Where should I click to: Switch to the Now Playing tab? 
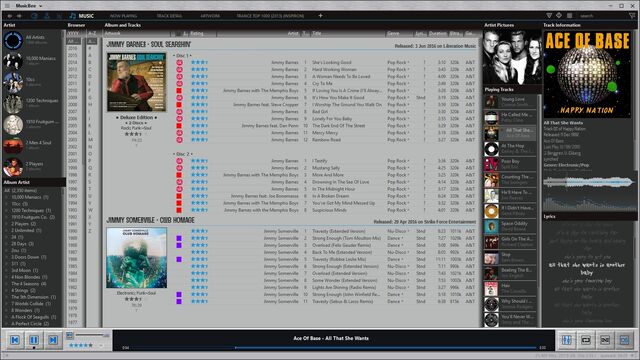click(123, 16)
